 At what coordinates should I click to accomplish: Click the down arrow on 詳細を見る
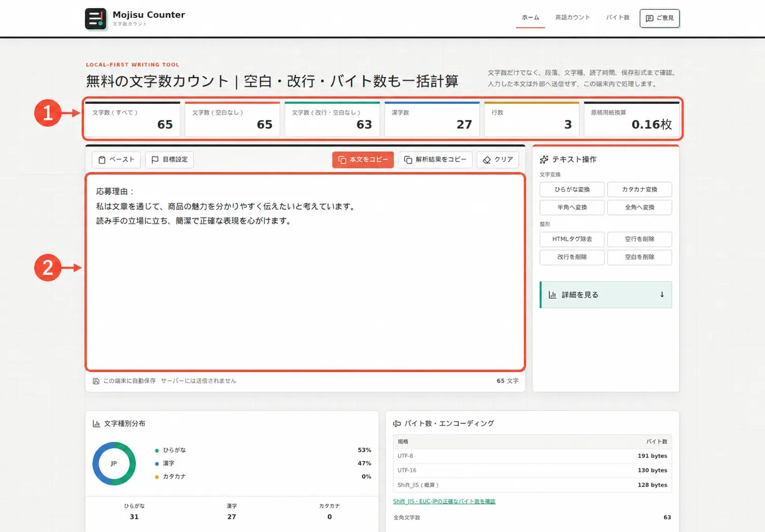(662, 294)
